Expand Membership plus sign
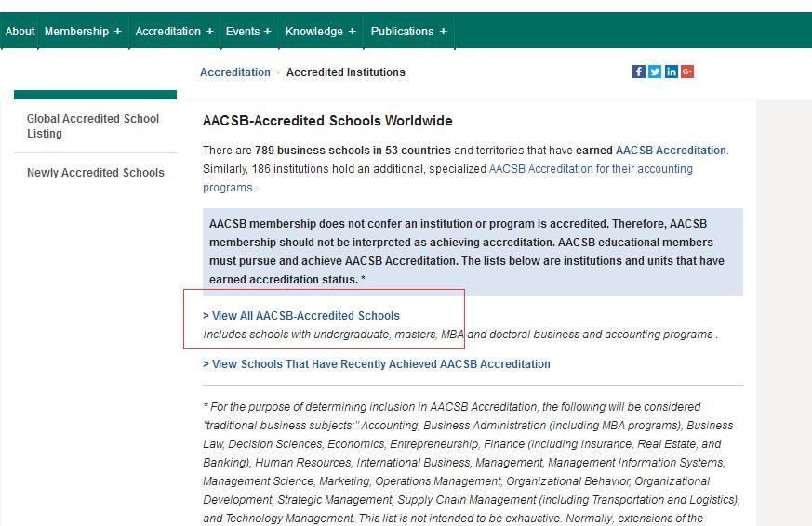 coord(117,31)
